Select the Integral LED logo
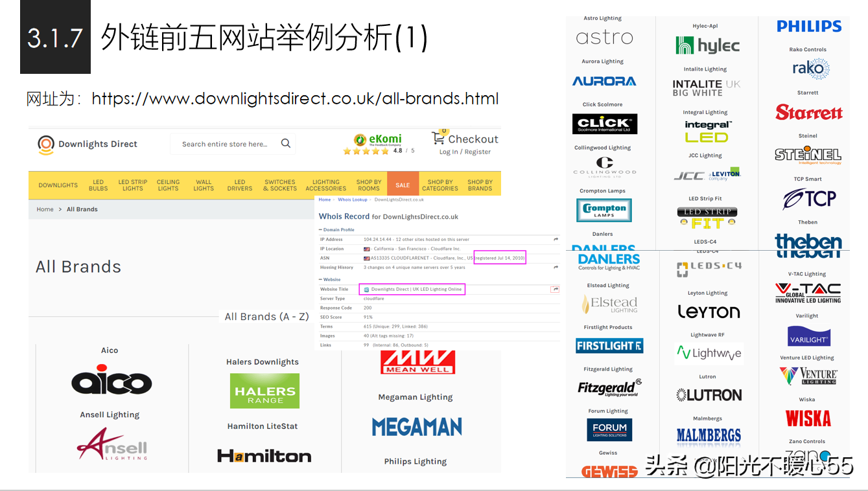This screenshot has height=491, width=868. click(707, 132)
